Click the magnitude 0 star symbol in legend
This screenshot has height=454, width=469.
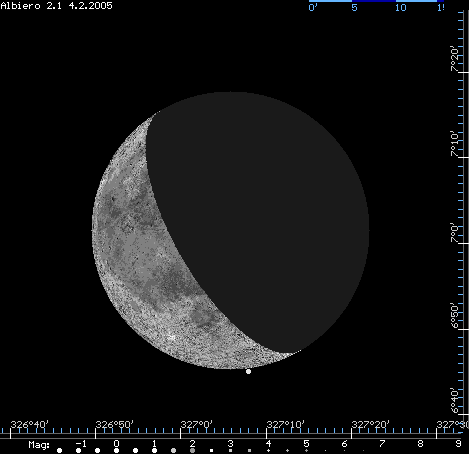coord(116,451)
